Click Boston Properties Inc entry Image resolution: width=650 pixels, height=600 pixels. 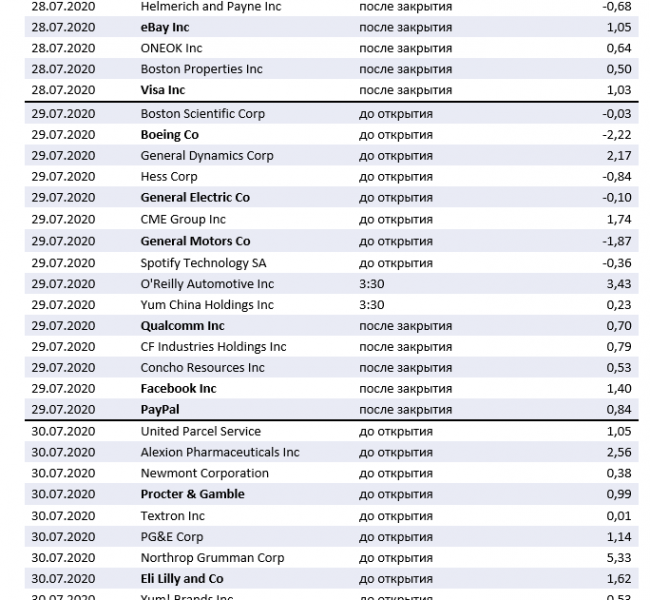201,69
